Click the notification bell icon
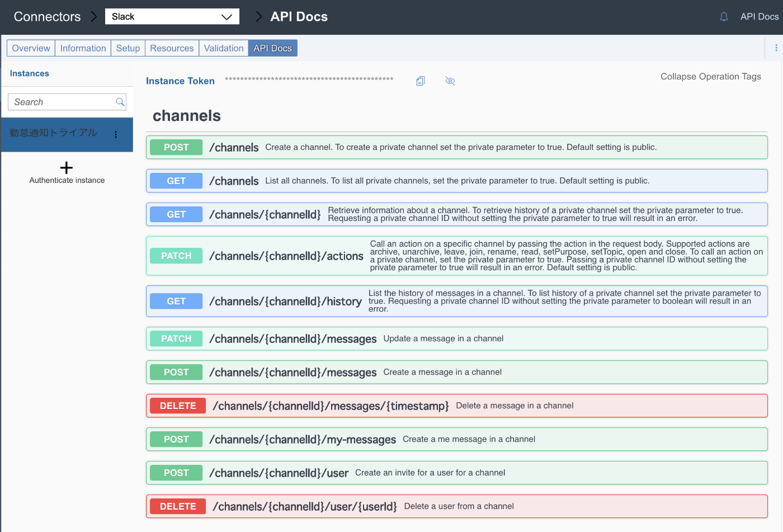The width and height of the screenshot is (783, 532). pos(724,17)
